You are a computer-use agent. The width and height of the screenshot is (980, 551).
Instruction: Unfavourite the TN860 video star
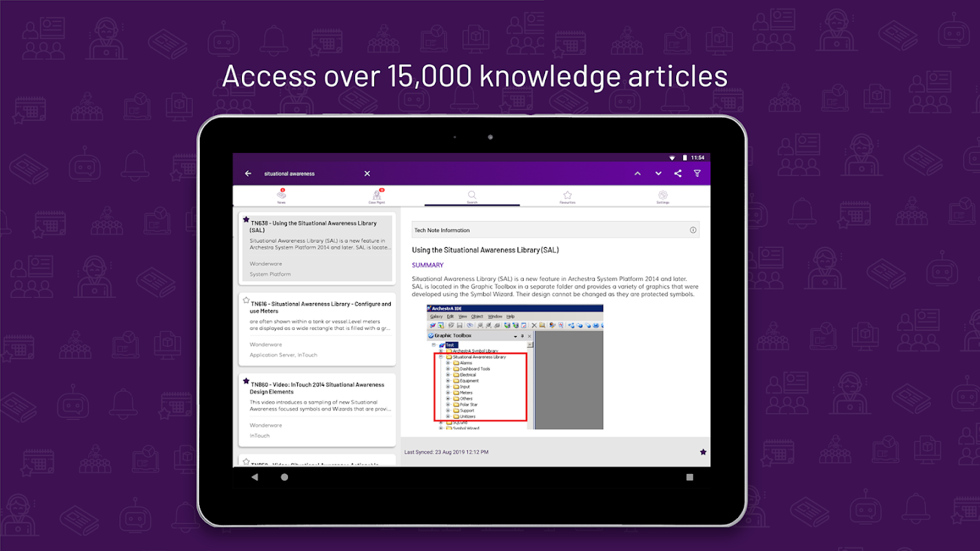[246, 381]
